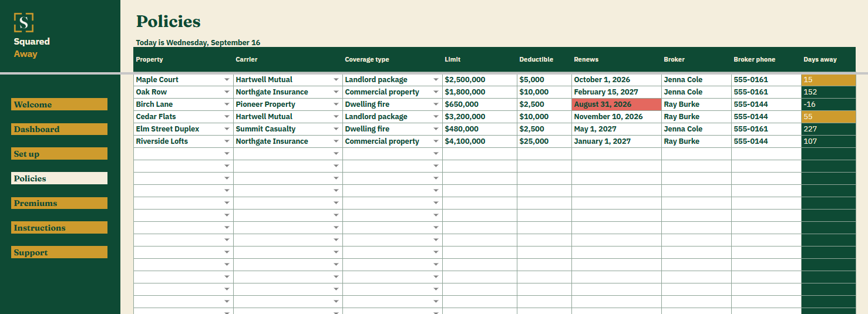Click the Today is Wednesday, September 16 text
This screenshot has height=314, width=868.
[198, 42]
